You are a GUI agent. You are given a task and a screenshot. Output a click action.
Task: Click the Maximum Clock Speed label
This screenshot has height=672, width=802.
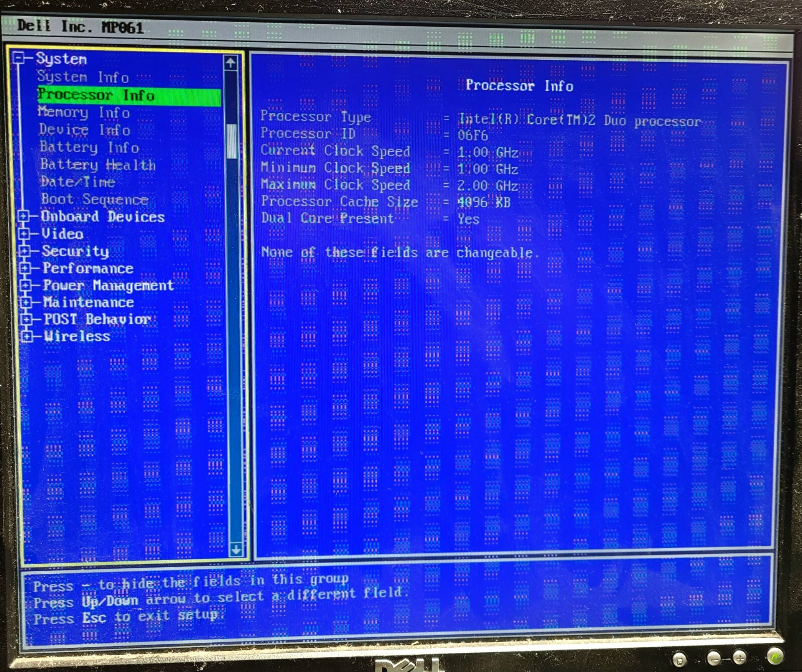tap(335, 185)
